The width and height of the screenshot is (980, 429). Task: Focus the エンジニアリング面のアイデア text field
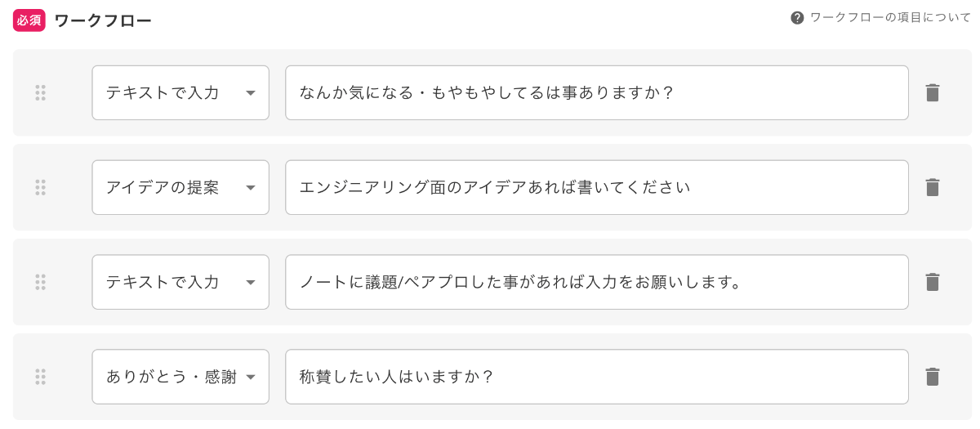click(x=596, y=188)
